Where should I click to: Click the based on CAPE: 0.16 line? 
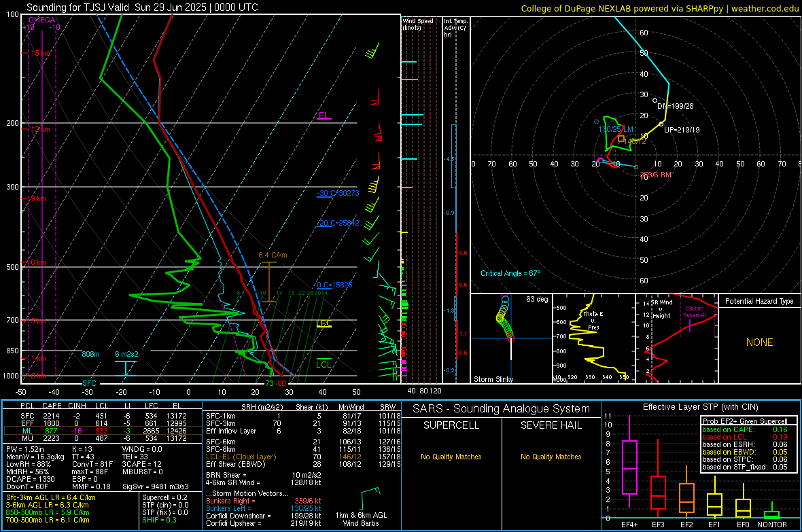[x=745, y=429]
